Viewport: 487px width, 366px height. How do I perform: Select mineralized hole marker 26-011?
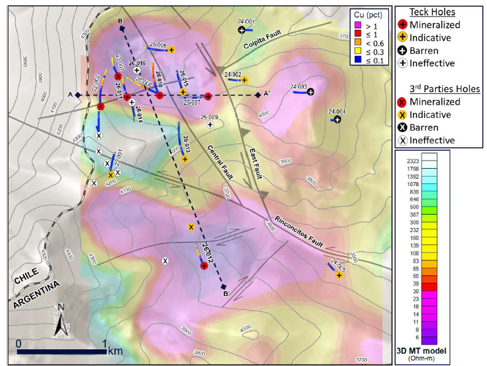(x=127, y=97)
